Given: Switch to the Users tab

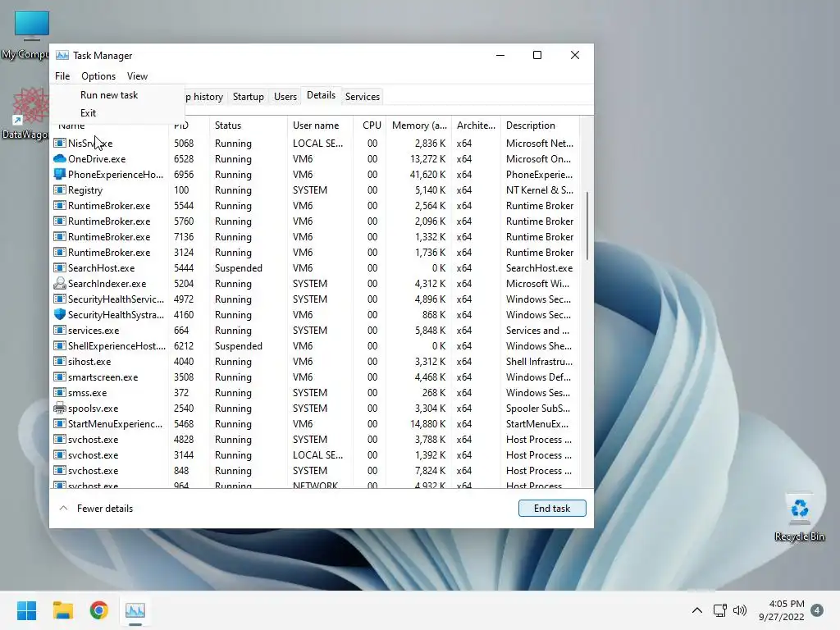Looking at the screenshot, I should pos(285,97).
